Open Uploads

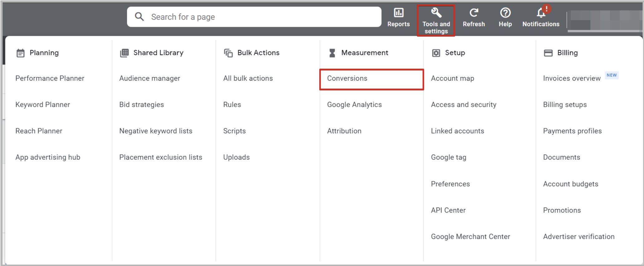pos(237,157)
